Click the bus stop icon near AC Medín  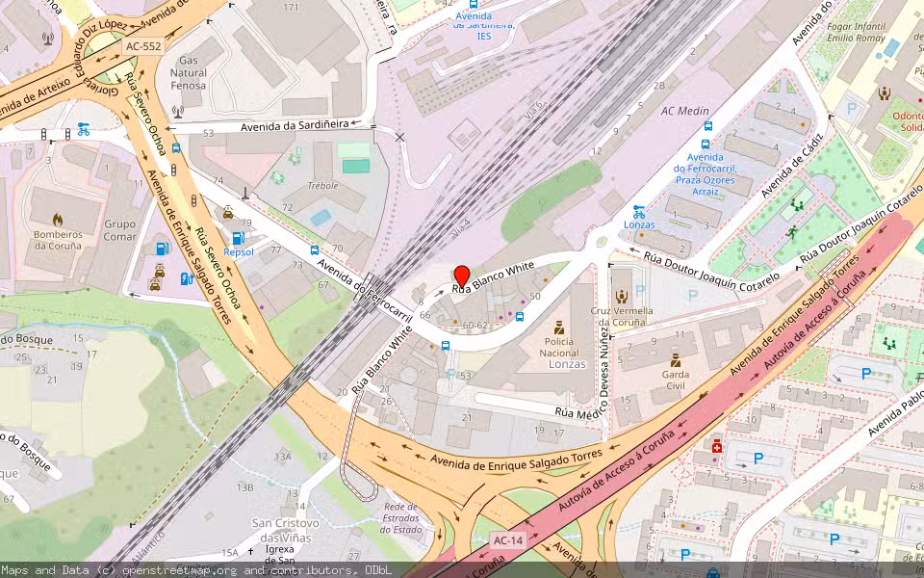coord(708,126)
